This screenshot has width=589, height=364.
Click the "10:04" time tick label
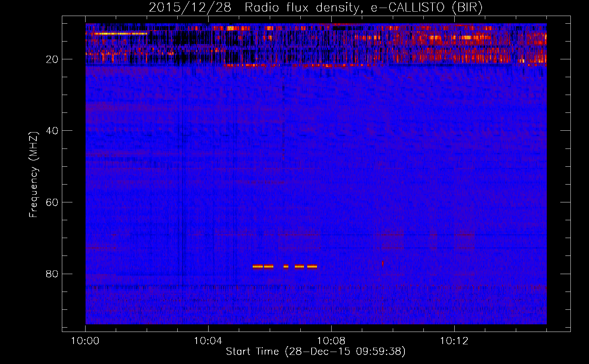point(208,341)
